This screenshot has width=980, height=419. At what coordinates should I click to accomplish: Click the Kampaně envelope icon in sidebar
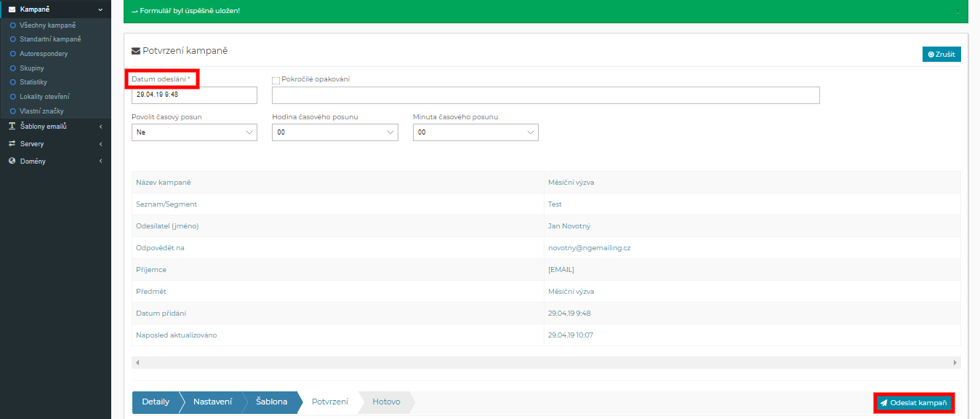click(x=12, y=9)
